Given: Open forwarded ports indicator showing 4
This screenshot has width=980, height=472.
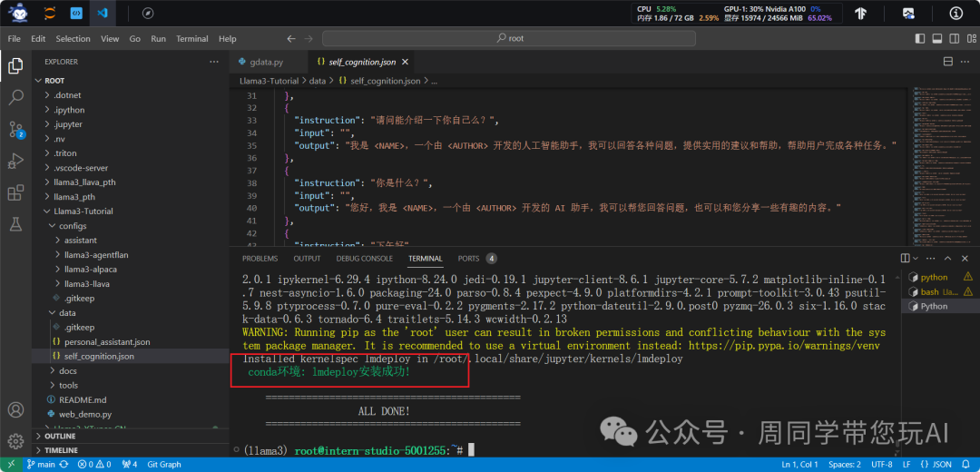Looking at the screenshot, I should coord(130,465).
